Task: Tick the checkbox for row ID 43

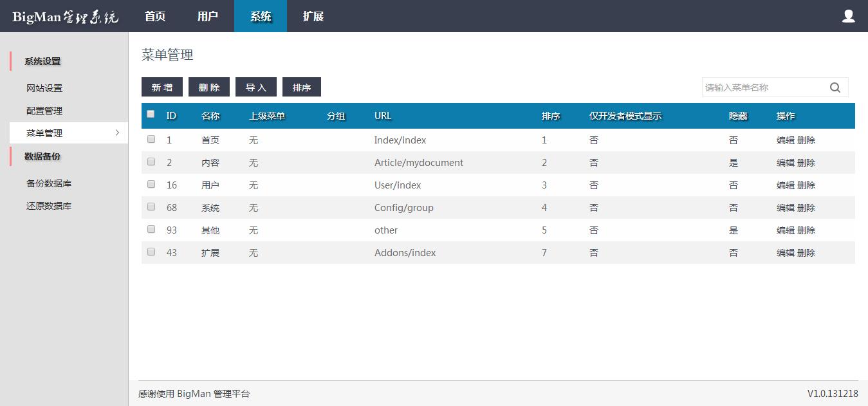Action: 151,252
